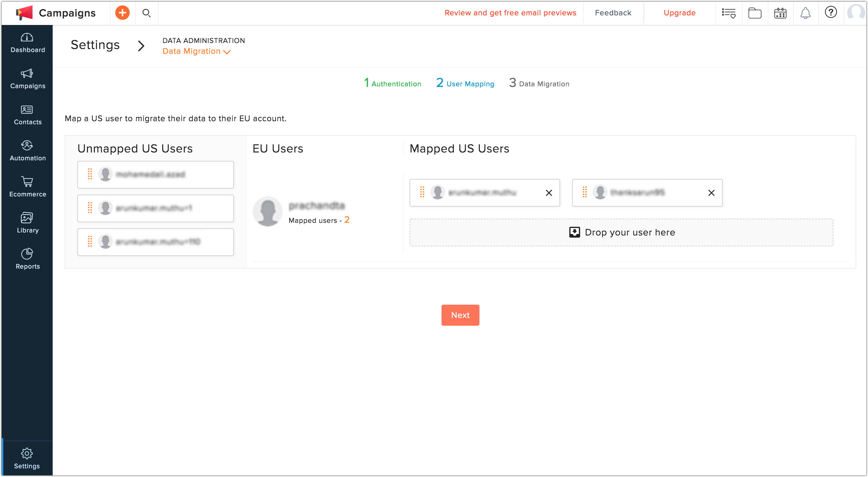
Task: Open Reports in the sidebar
Action: [x=27, y=259]
